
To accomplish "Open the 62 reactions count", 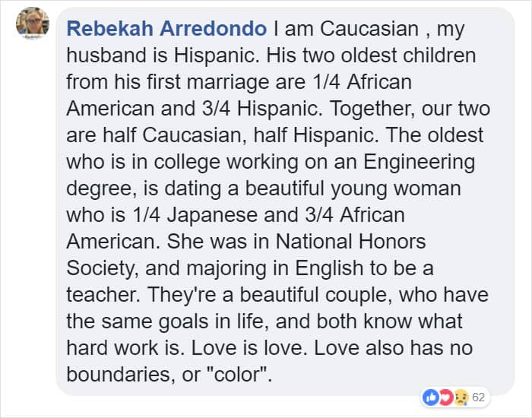I will 479,397.
